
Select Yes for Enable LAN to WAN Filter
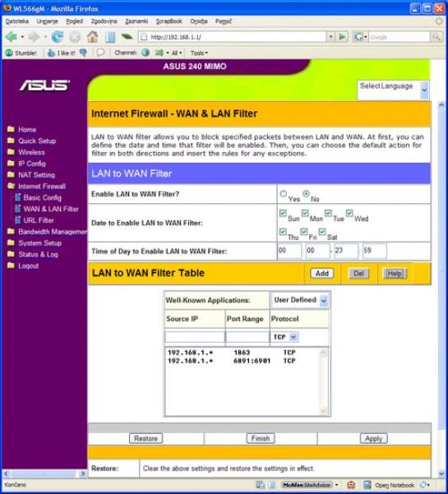284,194
